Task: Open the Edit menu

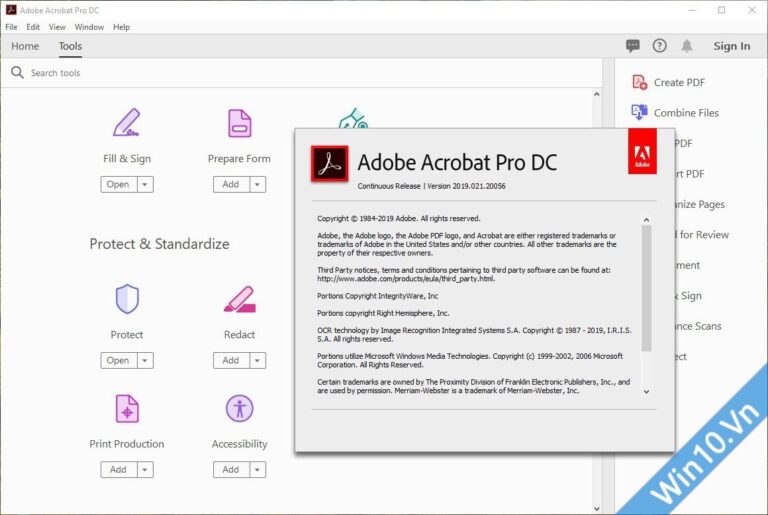Action: [x=33, y=27]
